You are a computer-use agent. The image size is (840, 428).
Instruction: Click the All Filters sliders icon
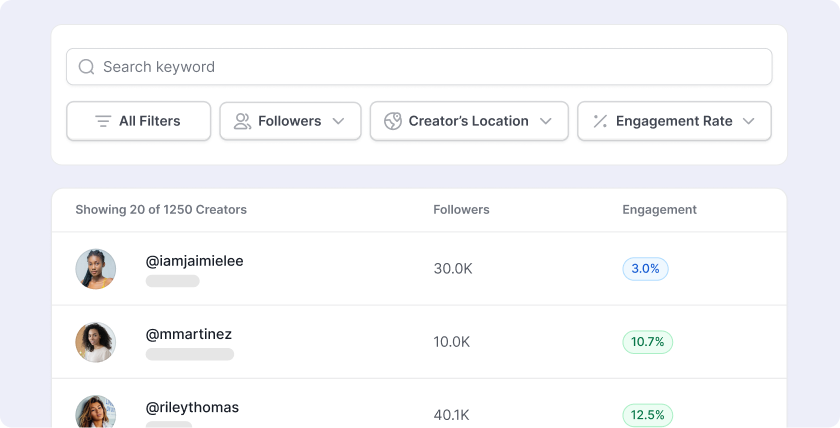point(103,121)
